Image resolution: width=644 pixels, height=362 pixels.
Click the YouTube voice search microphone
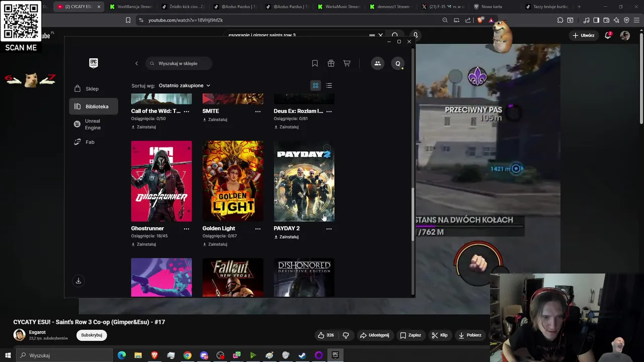[415, 35]
